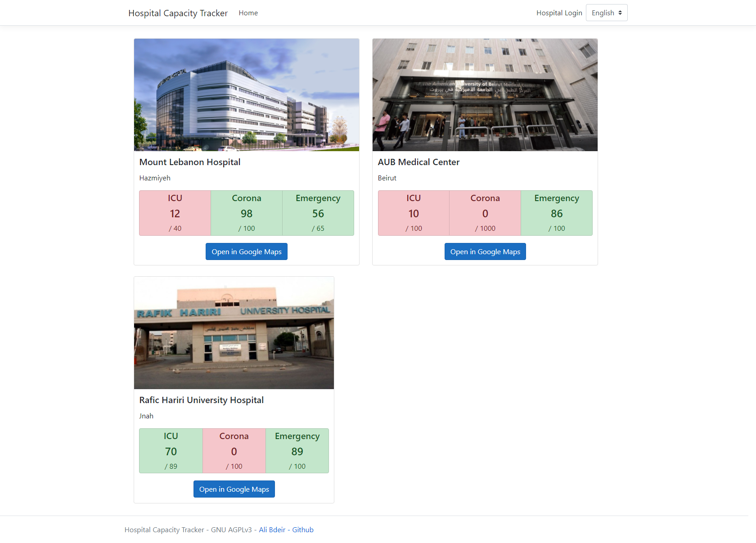Click the Mount Lebanon Hospital building photo
This screenshot has width=756, height=543.
pos(247,94)
